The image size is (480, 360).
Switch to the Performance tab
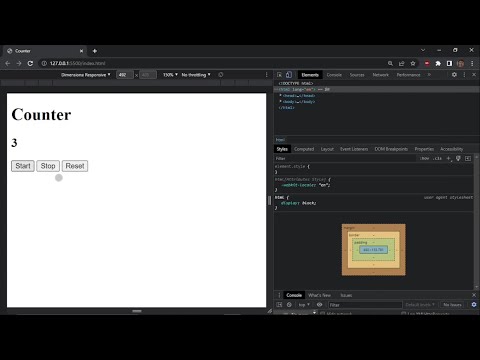[x=408, y=75]
